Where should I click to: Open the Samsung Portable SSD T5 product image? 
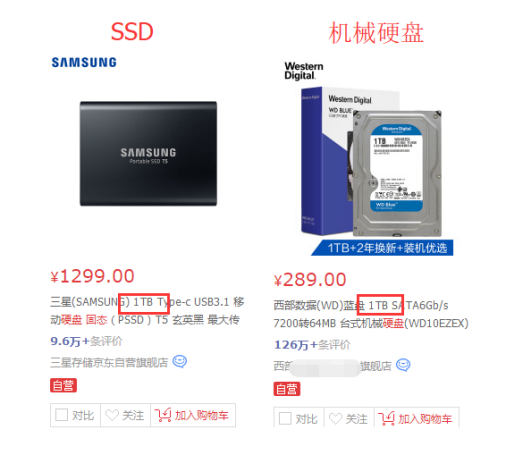pos(148,154)
